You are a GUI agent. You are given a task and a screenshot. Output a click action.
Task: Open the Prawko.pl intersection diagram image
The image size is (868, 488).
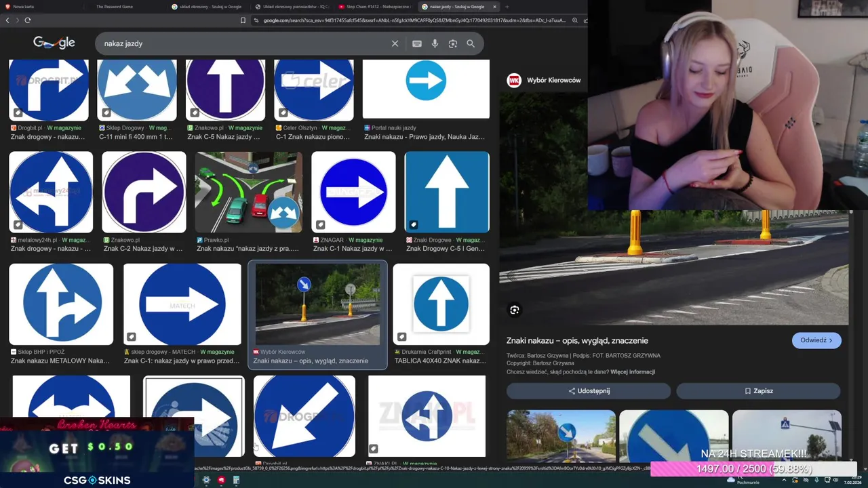tap(249, 192)
